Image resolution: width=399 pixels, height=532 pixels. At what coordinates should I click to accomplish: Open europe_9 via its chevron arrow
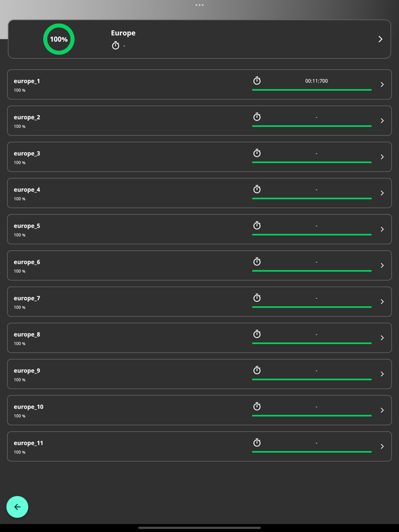(382, 374)
